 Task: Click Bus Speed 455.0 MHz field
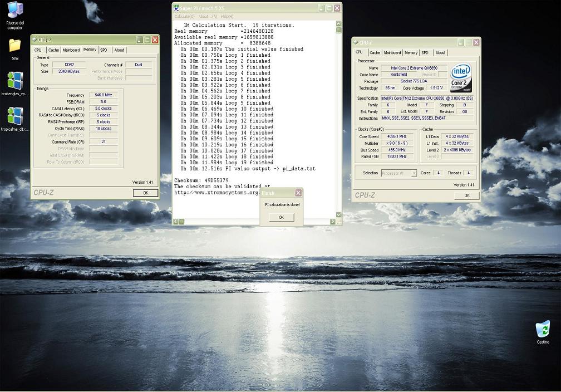point(397,150)
